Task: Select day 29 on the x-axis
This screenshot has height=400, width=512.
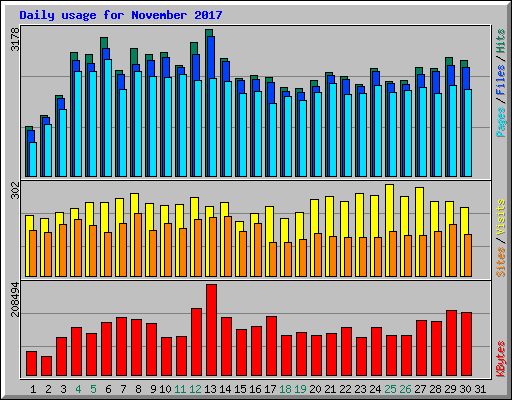Action: click(450, 389)
